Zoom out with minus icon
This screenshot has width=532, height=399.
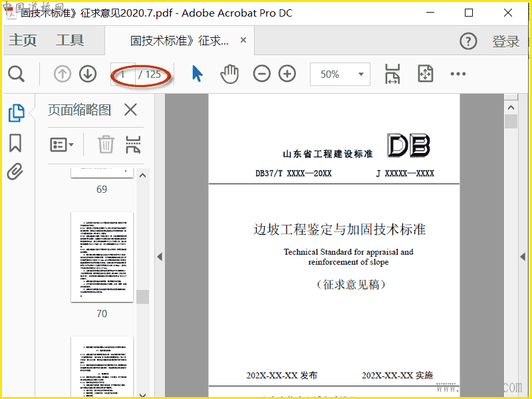(261, 74)
